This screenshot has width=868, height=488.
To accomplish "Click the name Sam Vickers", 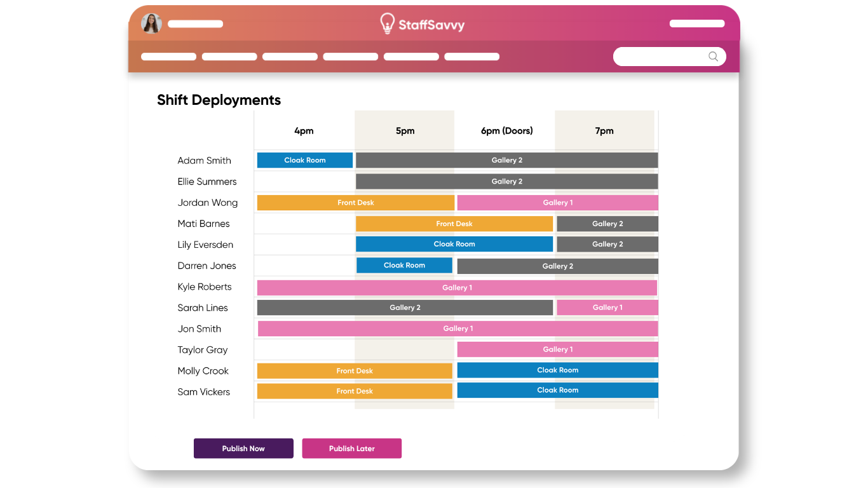I will pyautogui.click(x=204, y=392).
